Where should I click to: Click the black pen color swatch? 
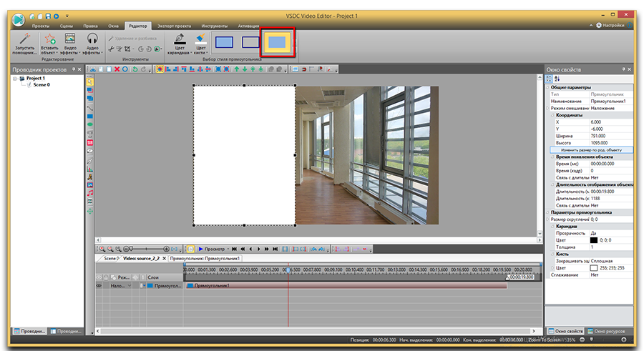[593, 240]
